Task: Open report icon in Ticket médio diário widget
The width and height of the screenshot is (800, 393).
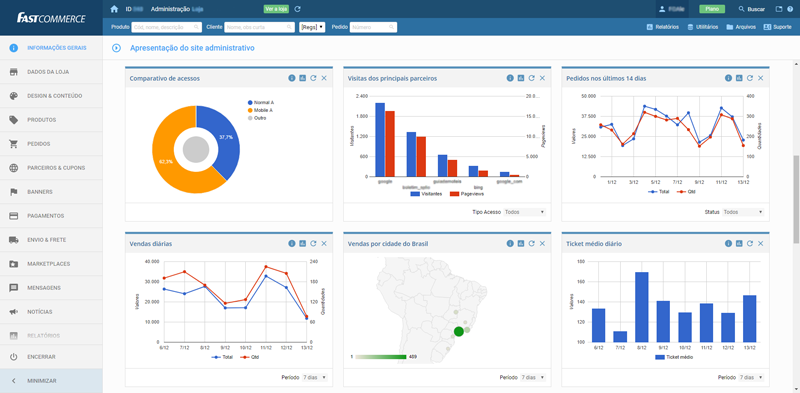Action: point(739,243)
